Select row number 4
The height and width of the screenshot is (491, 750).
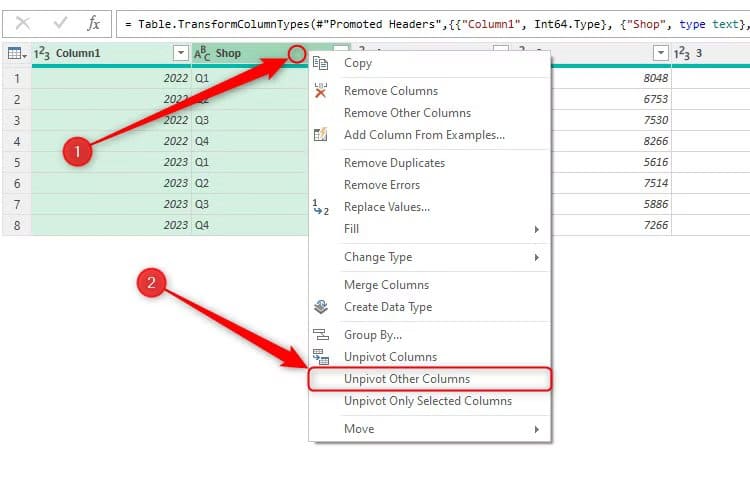[x=17, y=141]
